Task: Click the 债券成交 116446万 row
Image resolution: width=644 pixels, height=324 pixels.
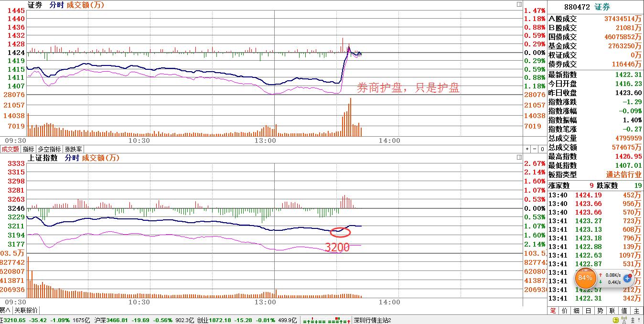Action: click(595, 64)
